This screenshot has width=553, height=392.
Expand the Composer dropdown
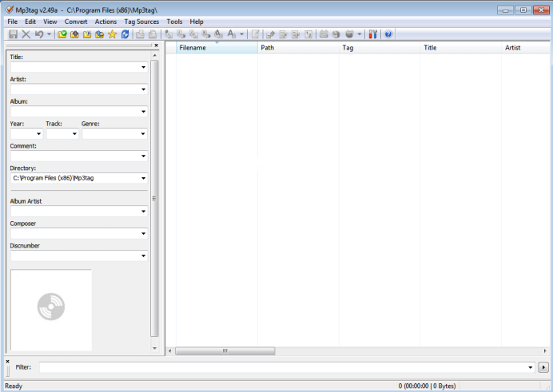(143, 233)
